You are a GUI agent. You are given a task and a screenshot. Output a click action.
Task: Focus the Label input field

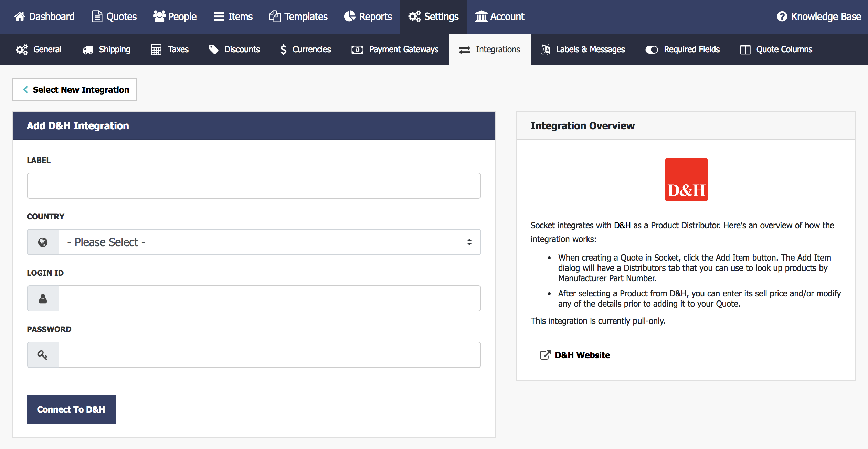tap(254, 186)
